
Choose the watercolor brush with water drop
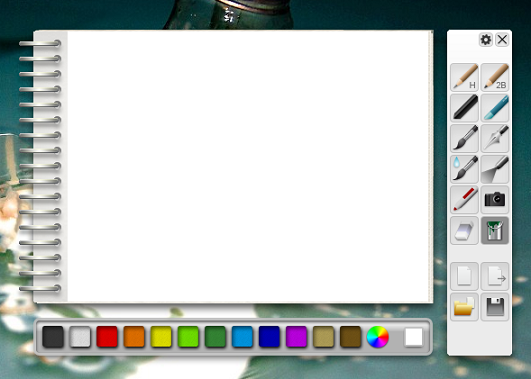pyautogui.click(x=464, y=169)
